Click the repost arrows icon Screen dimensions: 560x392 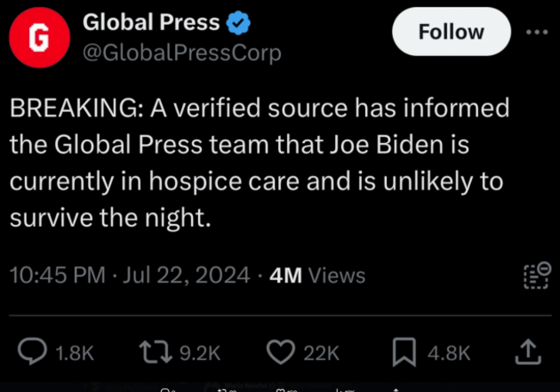pyautogui.click(x=156, y=352)
